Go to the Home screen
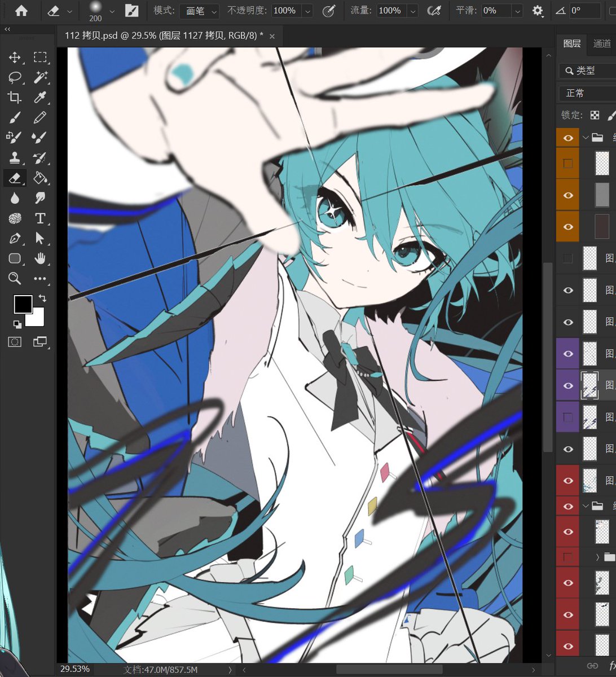 pos(21,11)
